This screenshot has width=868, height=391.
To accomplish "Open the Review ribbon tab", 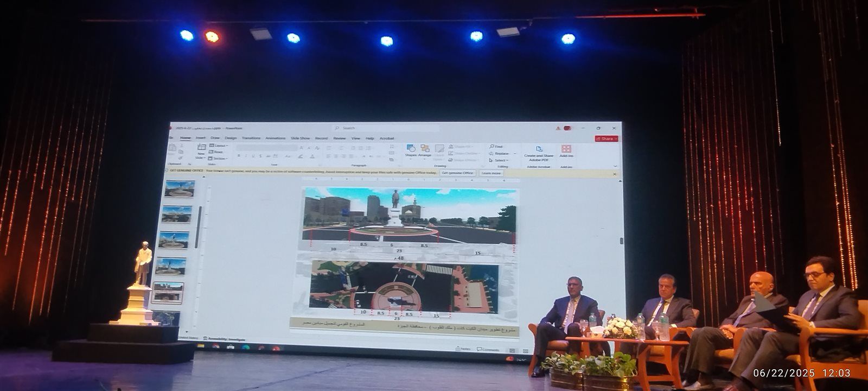I will [x=340, y=138].
